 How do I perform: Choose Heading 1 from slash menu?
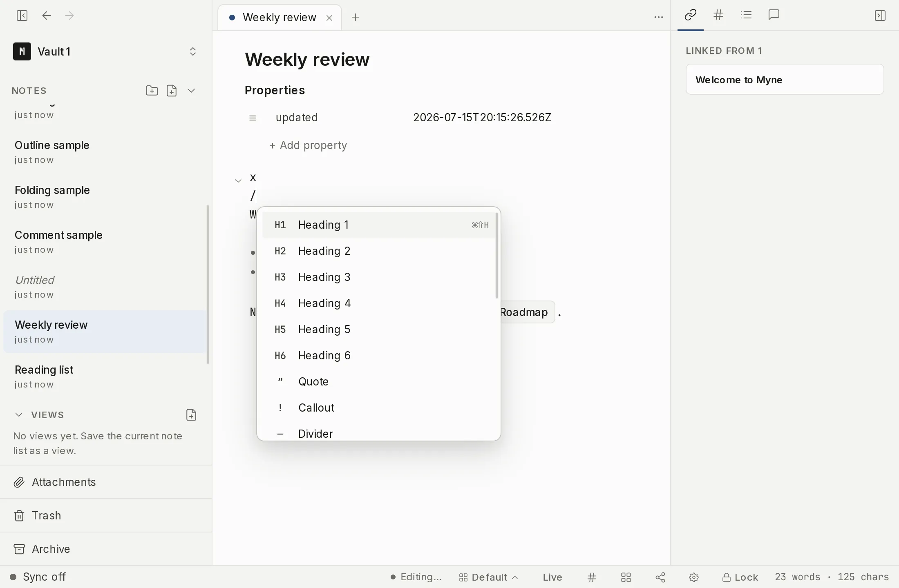tap(379, 225)
